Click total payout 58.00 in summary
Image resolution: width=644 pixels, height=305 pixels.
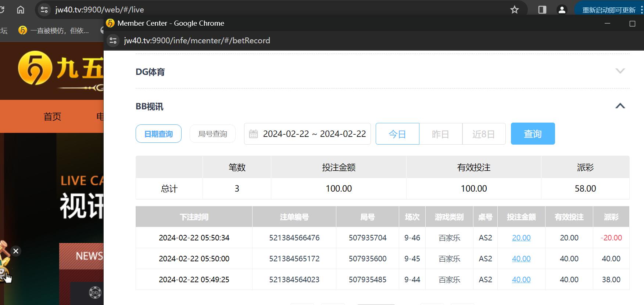point(585,188)
